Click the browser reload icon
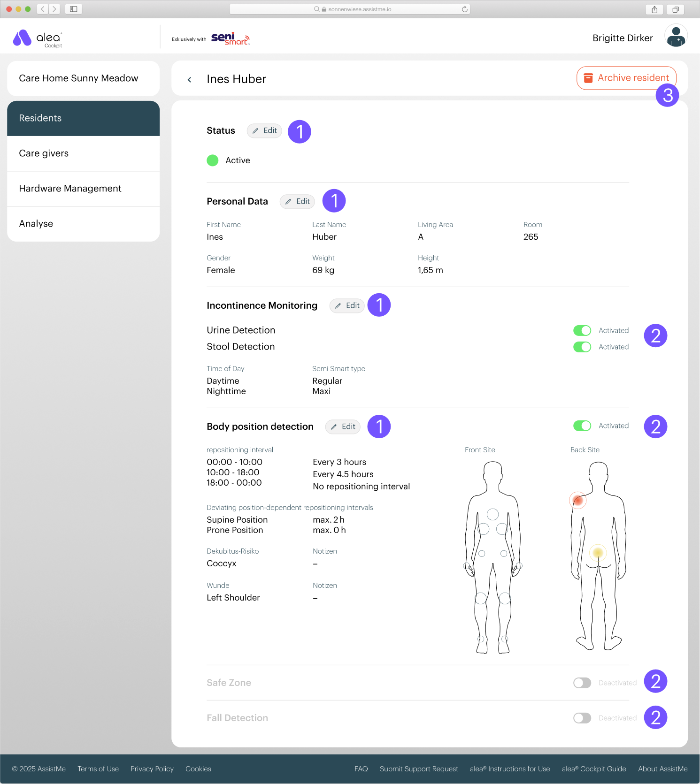This screenshot has height=784, width=700. 464,9
